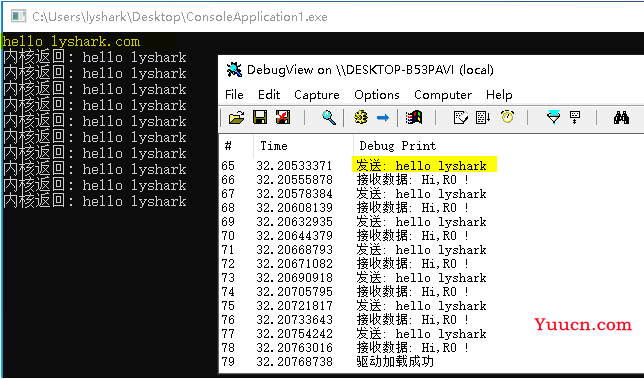This screenshot has width=644, height=379.
Task: Open the File menu in DebugView
Action: (234, 95)
